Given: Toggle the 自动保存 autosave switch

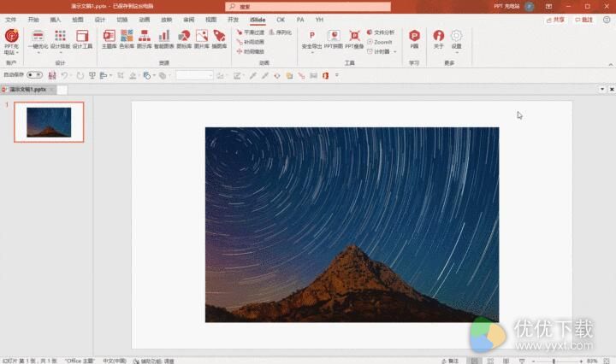Looking at the screenshot, I should coord(34,74).
